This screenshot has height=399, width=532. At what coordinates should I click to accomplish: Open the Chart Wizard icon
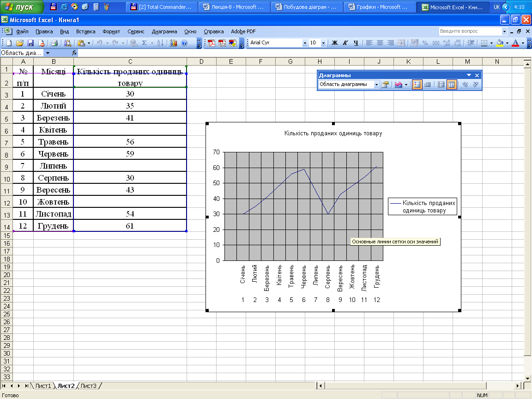(174, 43)
